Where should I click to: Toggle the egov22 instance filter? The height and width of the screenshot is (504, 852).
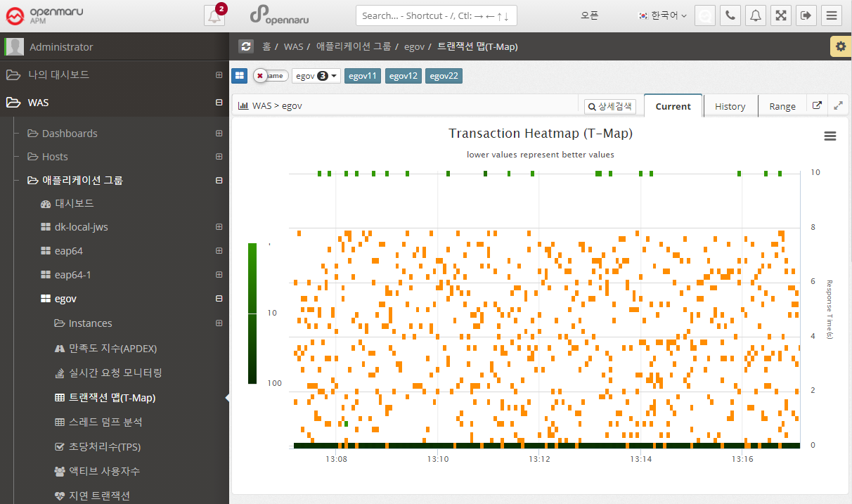click(444, 76)
